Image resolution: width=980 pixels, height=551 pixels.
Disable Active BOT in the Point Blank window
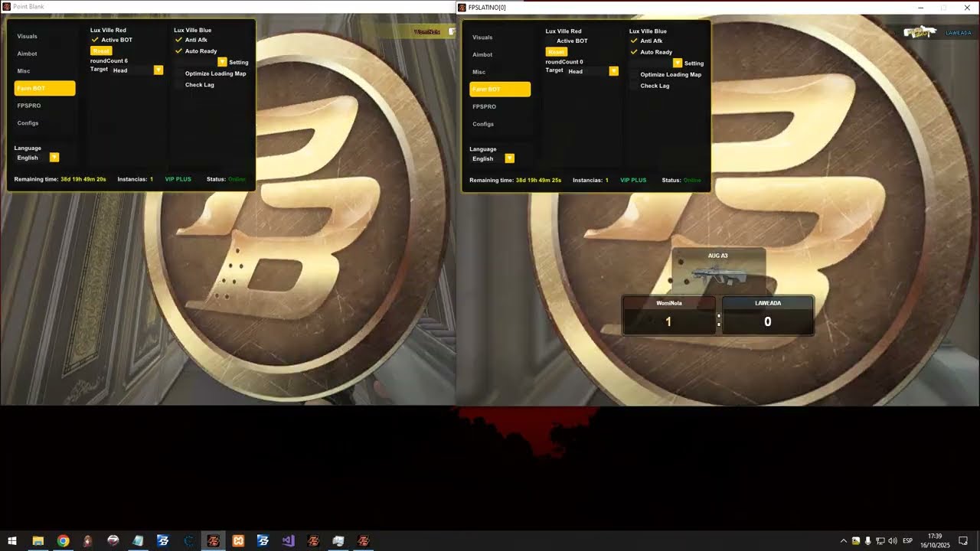click(95, 40)
